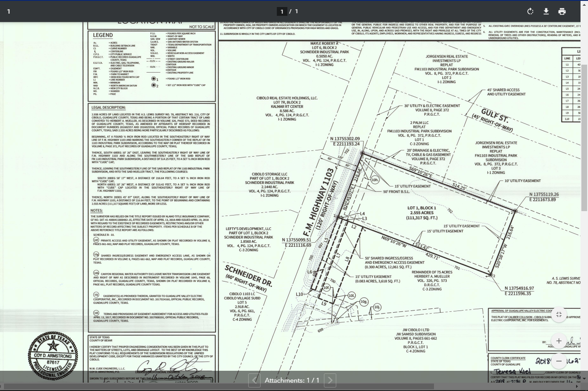Click the "514.25'" distance on the north line
588x391 pixels.
click(x=459, y=187)
